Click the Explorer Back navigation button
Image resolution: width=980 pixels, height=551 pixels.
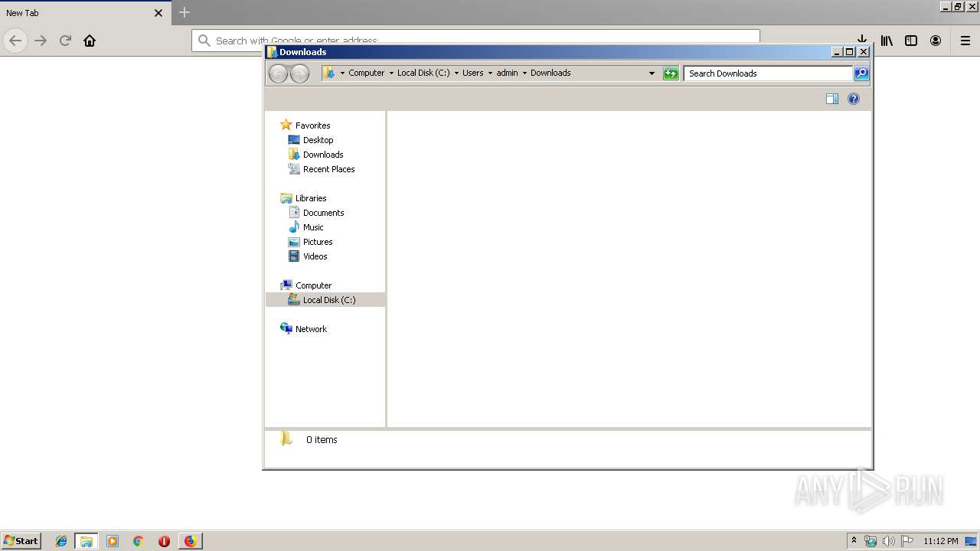[278, 73]
